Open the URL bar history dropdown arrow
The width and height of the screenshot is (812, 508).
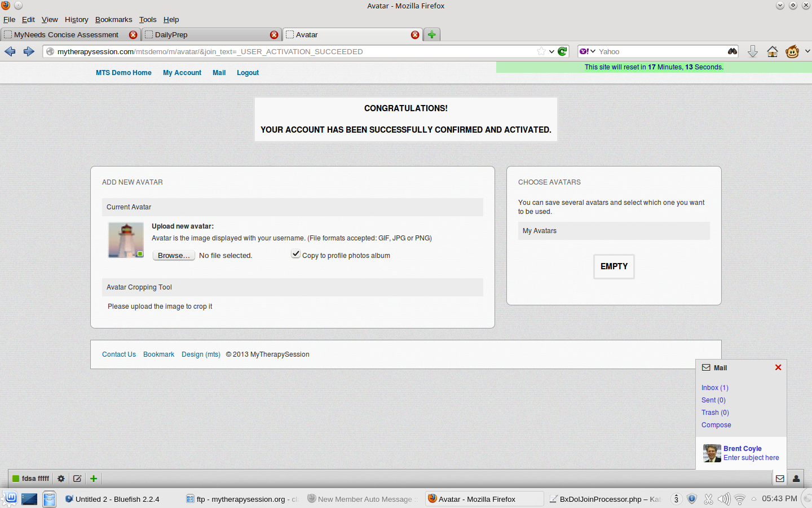[x=551, y=51]
